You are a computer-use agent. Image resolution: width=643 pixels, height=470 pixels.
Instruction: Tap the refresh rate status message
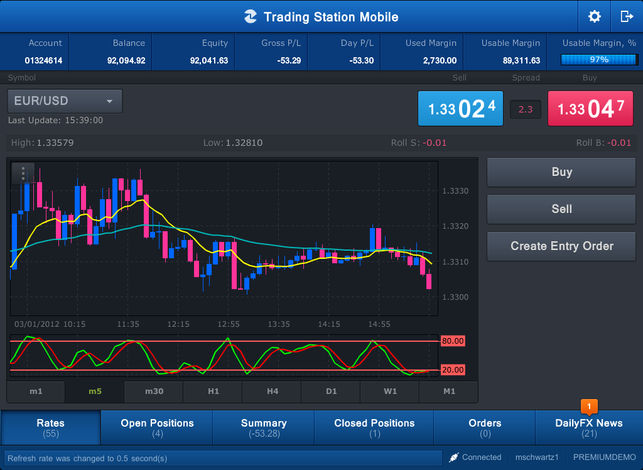click(x=87, y=459)
